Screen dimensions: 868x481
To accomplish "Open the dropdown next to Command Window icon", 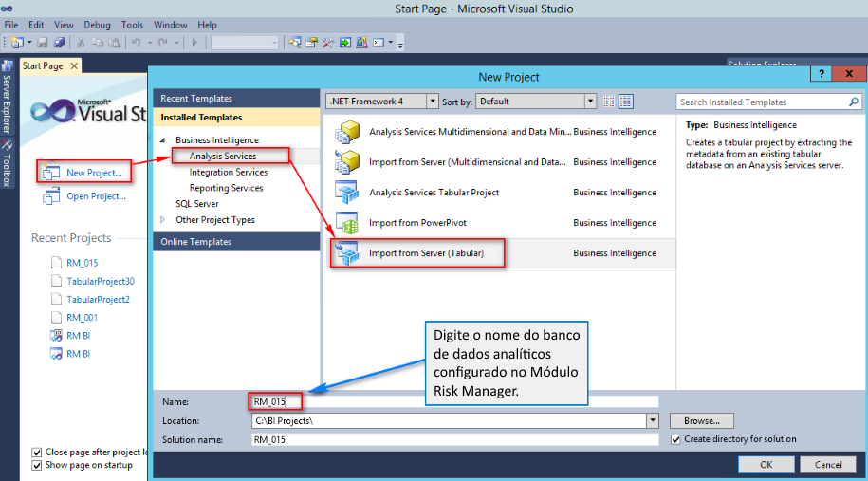I will (x=390, y=43).
